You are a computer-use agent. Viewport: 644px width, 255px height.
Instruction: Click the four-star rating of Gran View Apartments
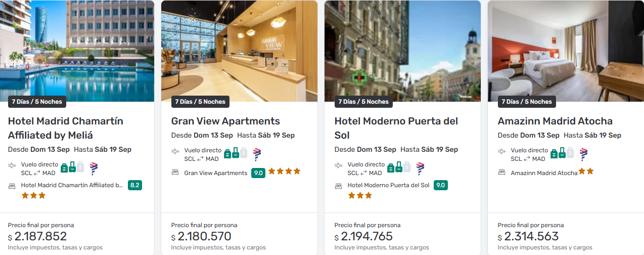pos(284,172)
